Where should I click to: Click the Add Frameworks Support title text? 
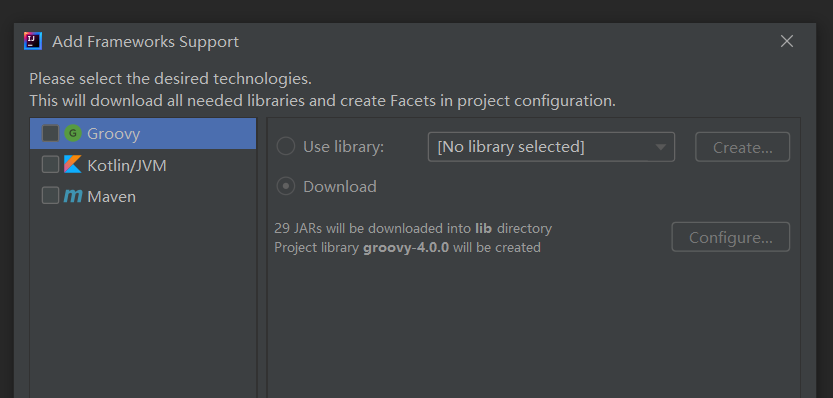click(146, 41)
